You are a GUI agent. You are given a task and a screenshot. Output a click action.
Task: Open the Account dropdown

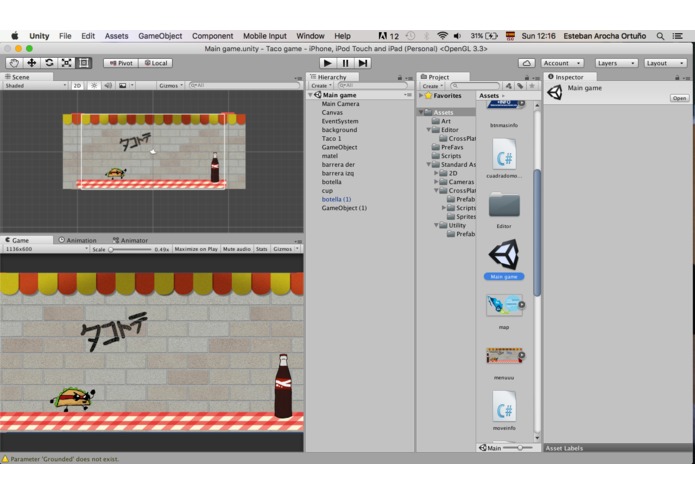(562, 63)
